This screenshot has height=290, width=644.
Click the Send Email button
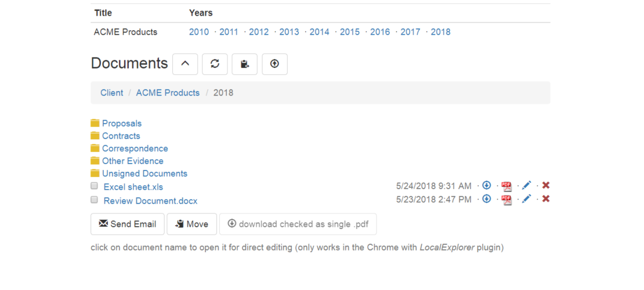[127, 224]
